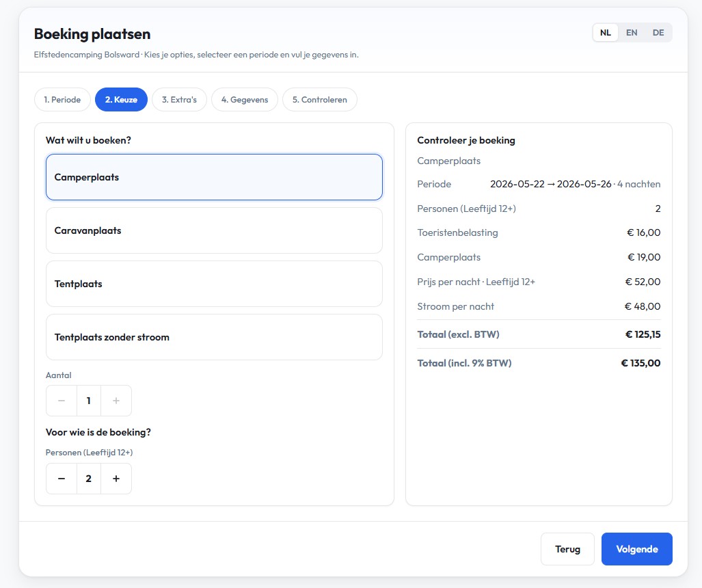Decrease Personen (Leeftijd 12+) count

click(x=61, y=479)
